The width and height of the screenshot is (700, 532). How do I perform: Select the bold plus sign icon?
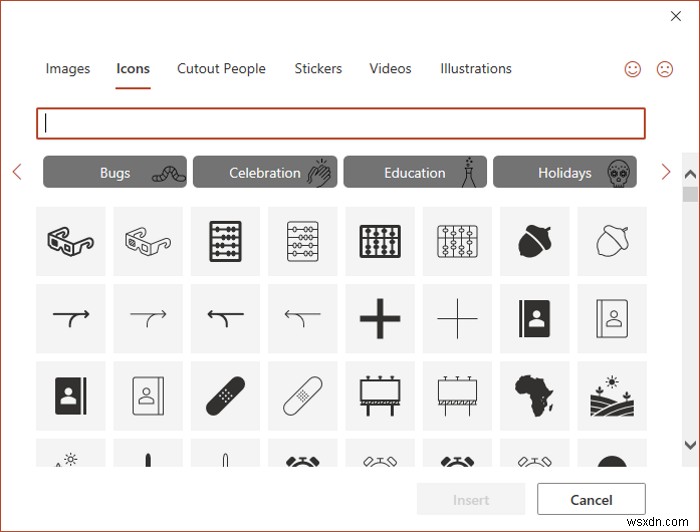[380, 319]
